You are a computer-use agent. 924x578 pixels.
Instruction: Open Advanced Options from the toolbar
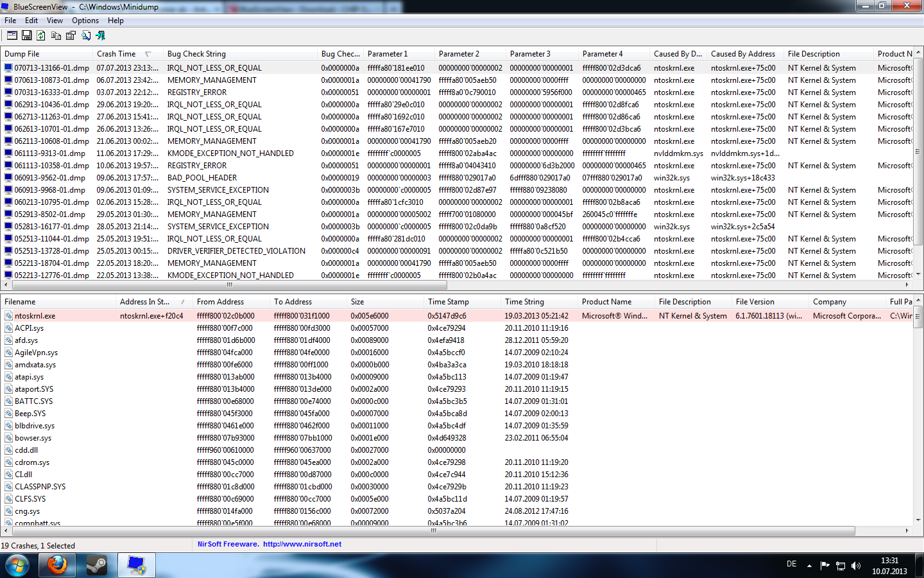pos(12,35)
